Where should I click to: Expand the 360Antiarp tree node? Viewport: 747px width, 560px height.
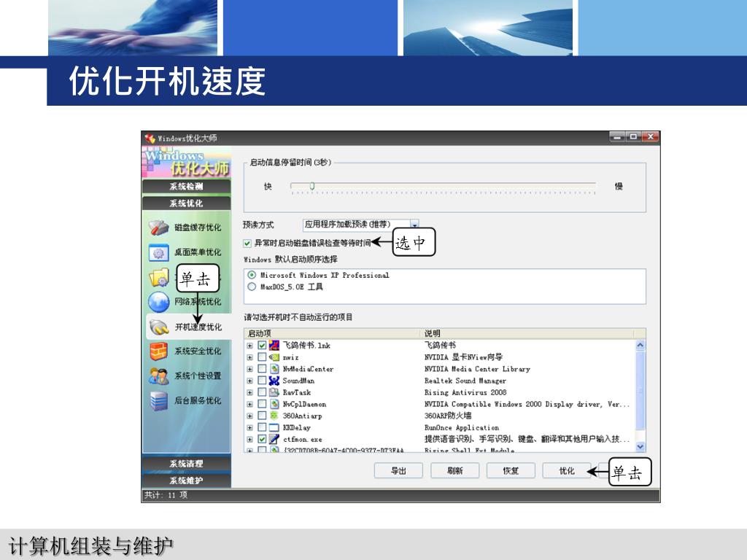tap(249, 416)
